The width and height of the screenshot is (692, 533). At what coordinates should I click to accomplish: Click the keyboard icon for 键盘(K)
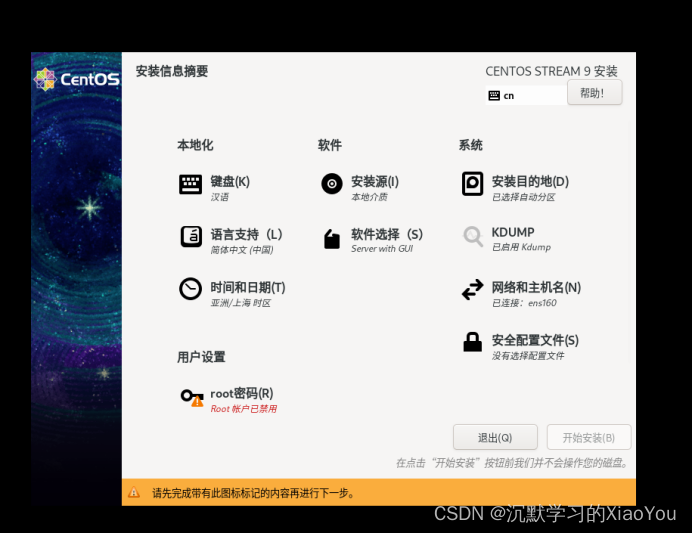click(x=191, y=184)
